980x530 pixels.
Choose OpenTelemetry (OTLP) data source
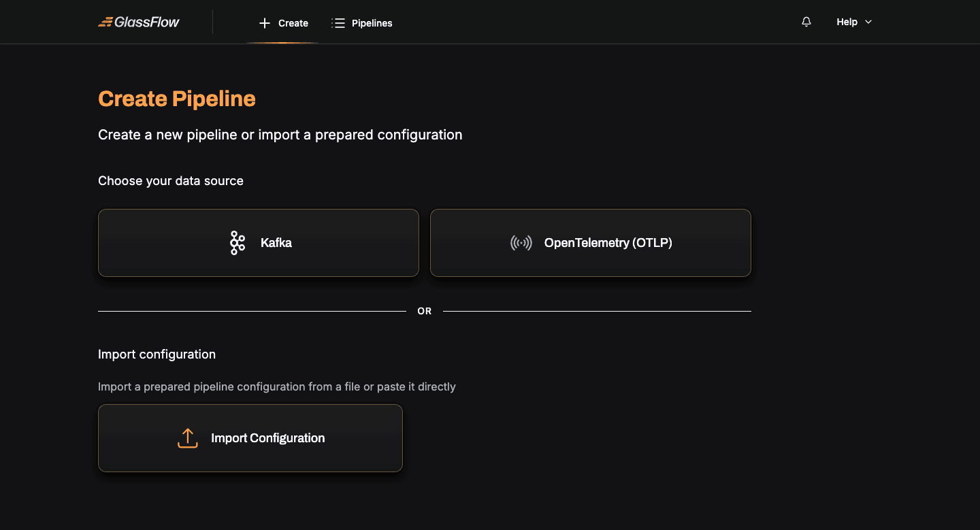pyautogui.click(x=591, y=243)
